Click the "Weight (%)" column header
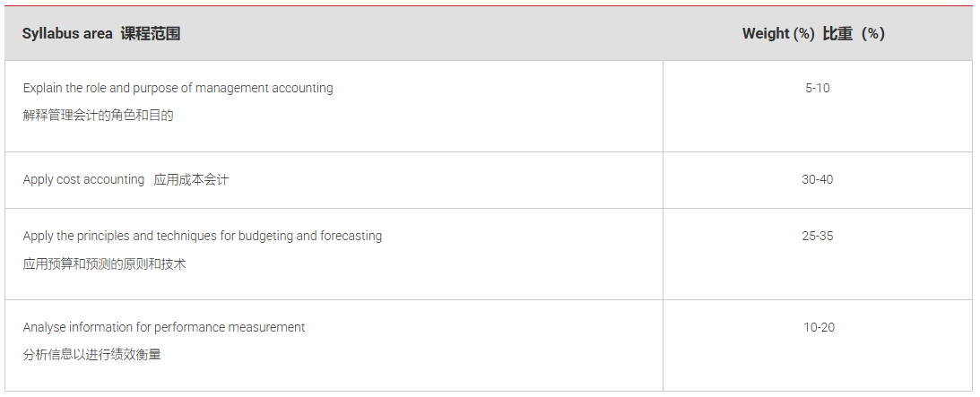 pos(777,34)
